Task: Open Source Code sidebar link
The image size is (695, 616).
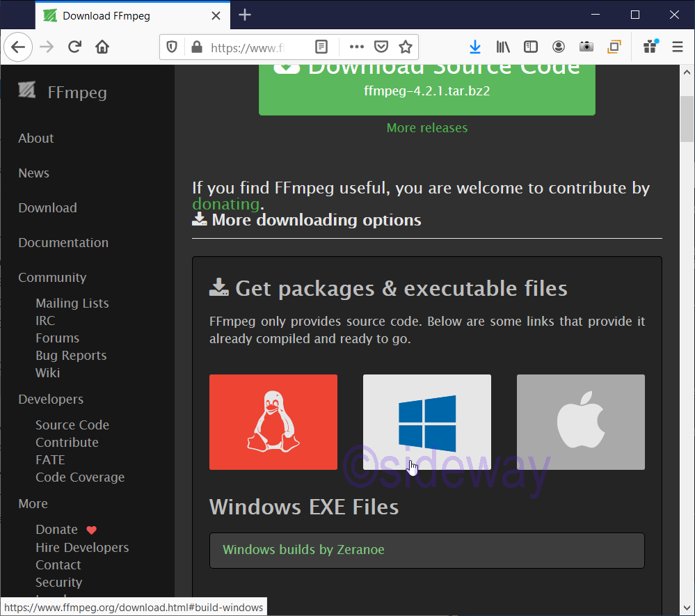Action: coord(72,425)
